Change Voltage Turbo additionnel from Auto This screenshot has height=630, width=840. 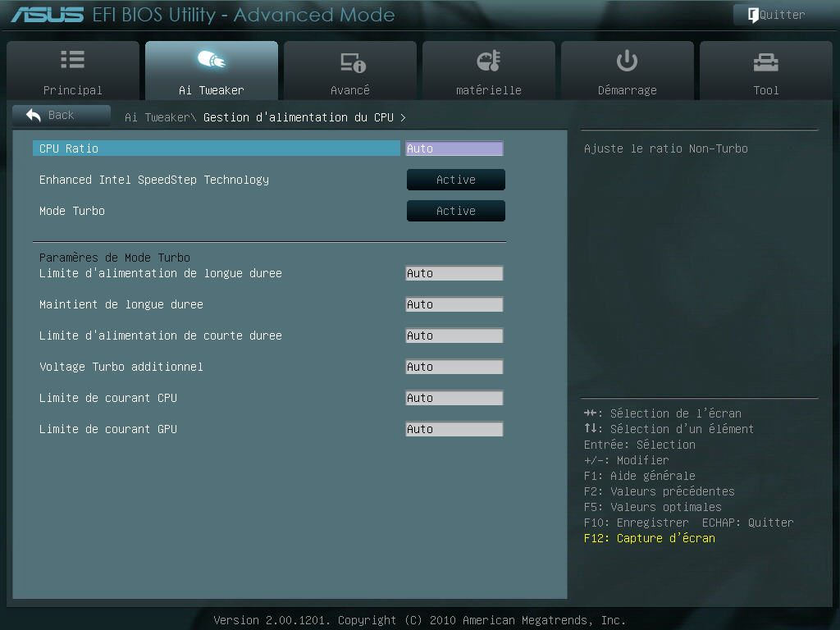point(454,366)
